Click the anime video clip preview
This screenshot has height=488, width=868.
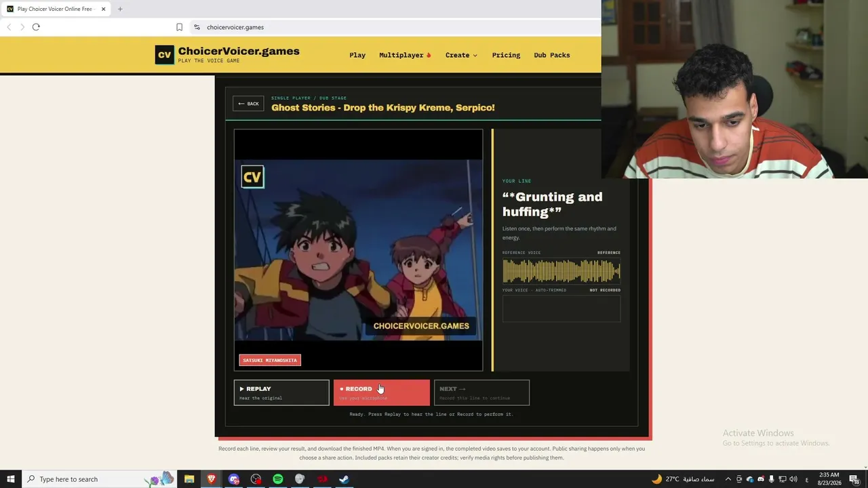coord(359,250)
